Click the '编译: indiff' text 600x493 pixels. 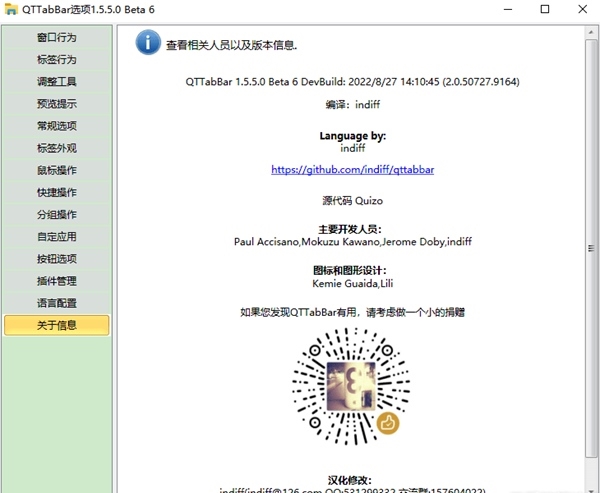(352, 104)
